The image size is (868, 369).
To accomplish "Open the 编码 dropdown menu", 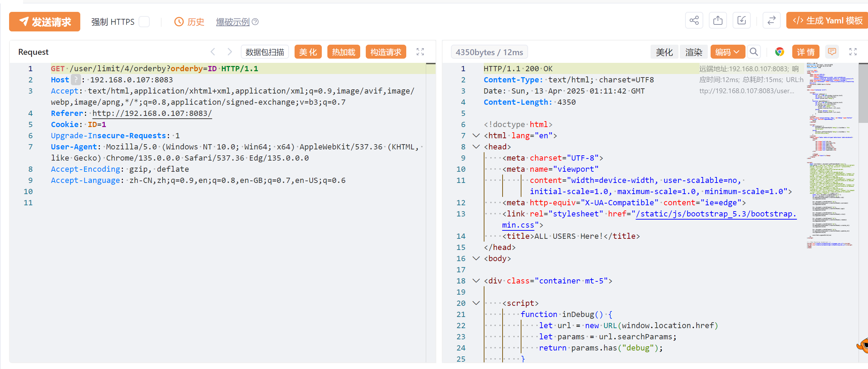I will [727, 52].
